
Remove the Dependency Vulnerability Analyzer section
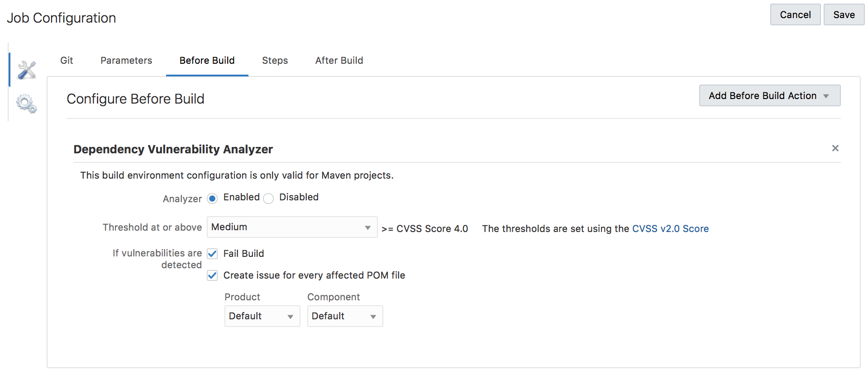(x=835, y=148)
